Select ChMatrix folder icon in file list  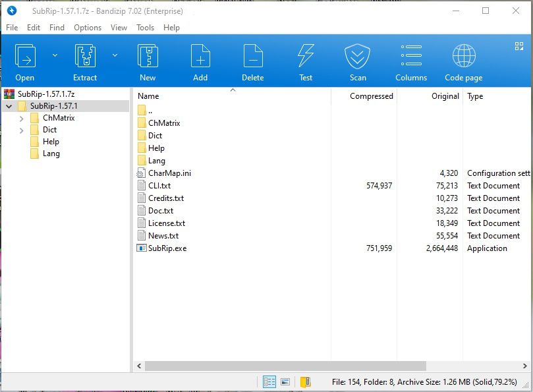(x=142, y=123)
